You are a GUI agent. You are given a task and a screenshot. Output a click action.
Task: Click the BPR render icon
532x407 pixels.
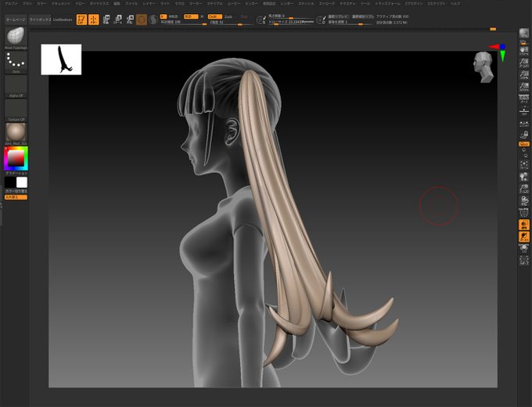[524, 35]
